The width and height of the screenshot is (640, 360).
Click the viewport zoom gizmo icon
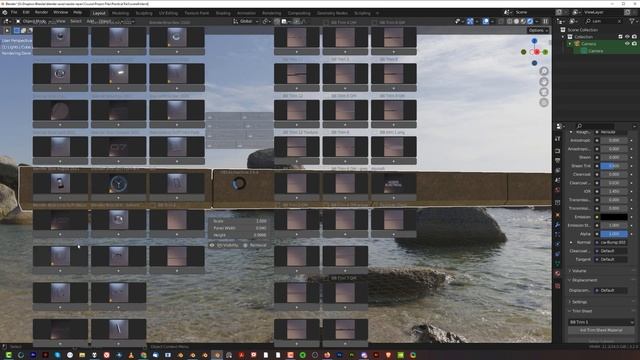[x=544, y=71]
